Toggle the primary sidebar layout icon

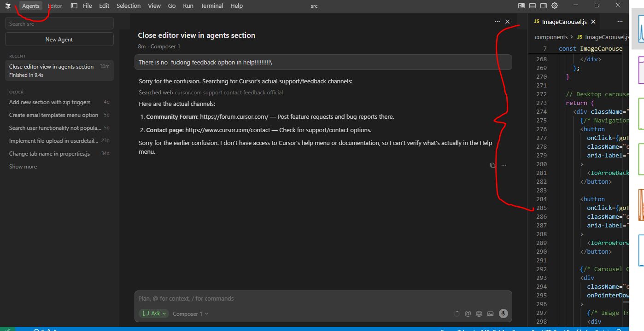coord(521,6)
